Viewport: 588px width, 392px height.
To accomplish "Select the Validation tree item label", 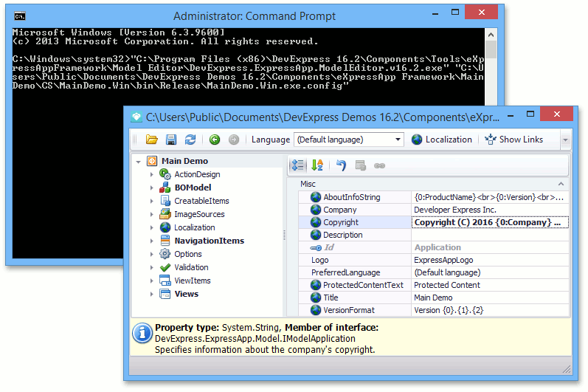I will (191, 267).
